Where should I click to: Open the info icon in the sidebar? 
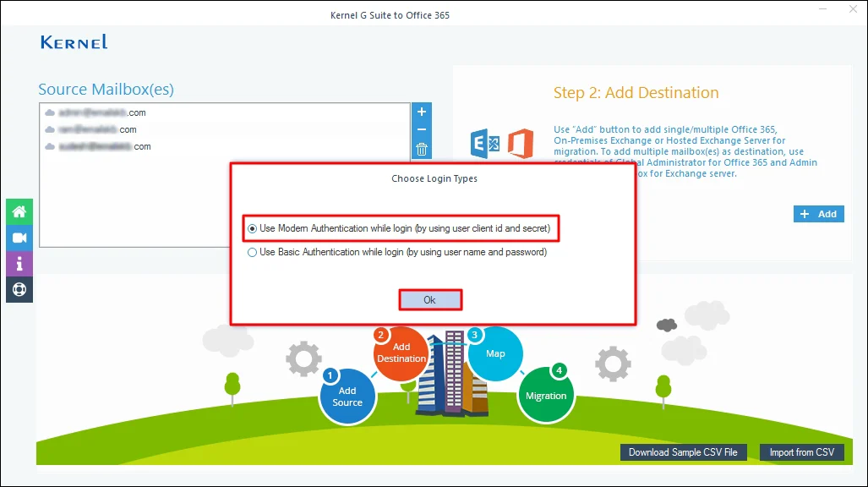point(19,264)
